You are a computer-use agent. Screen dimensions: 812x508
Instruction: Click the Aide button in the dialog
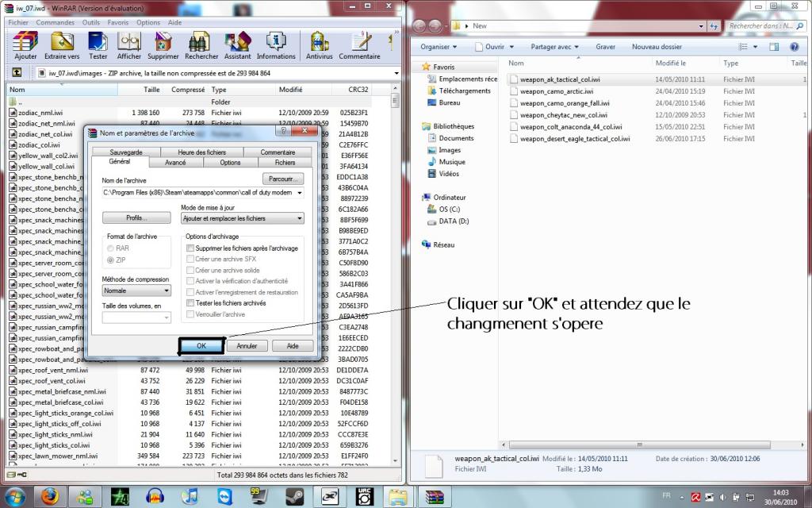pos(293,346)
